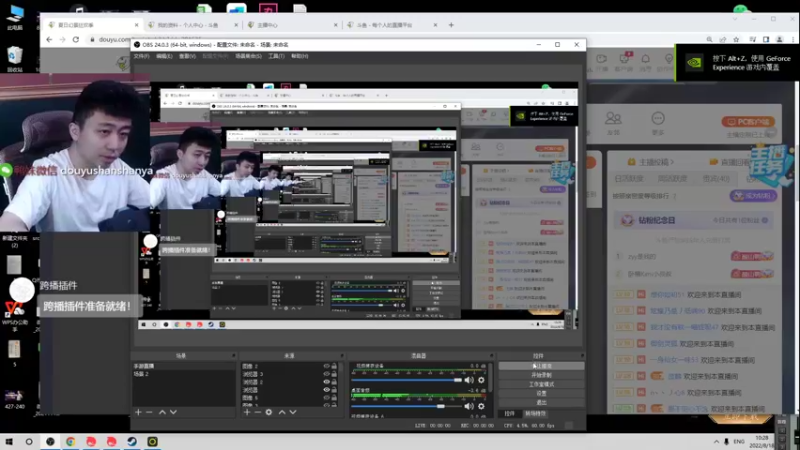
Task: Toggle visibility of 图像 6 source
Action: coord(326,397)
